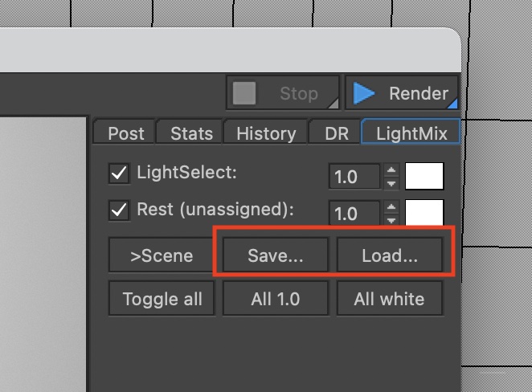Decrease LightSelect intensity with down arrow
Image resolution: width=532 pixels, height=392 pixels.
tap(391, 182)
